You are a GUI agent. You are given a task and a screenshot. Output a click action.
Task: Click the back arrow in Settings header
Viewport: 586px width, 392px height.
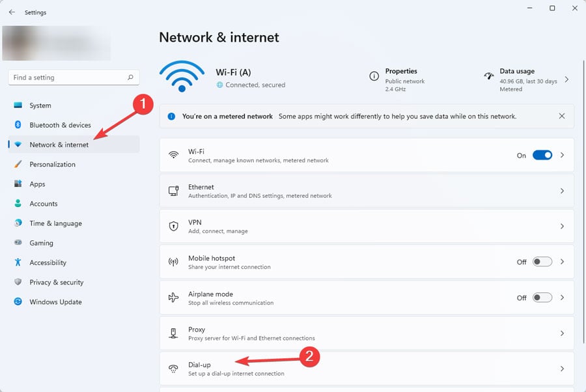pos(12,12)
